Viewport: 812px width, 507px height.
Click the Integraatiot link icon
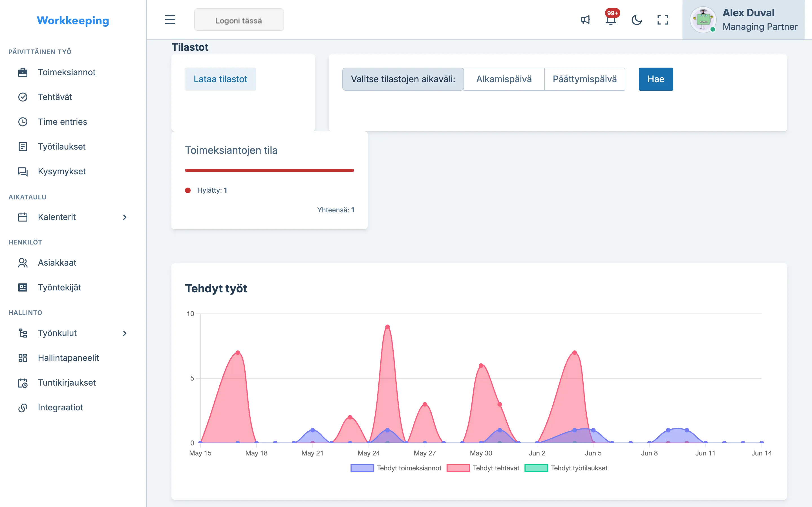(23, 407)
